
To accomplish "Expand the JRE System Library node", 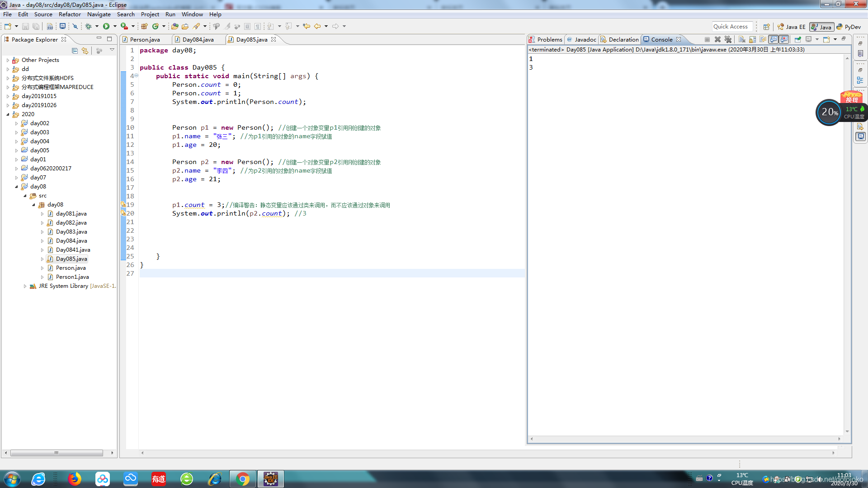I will click(25, 286).
